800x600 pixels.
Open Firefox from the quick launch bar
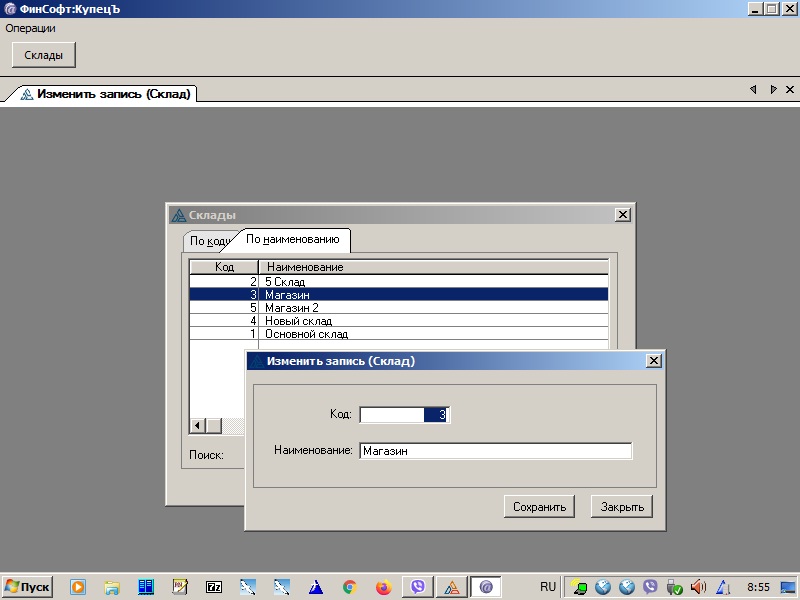tap(383, 587)
